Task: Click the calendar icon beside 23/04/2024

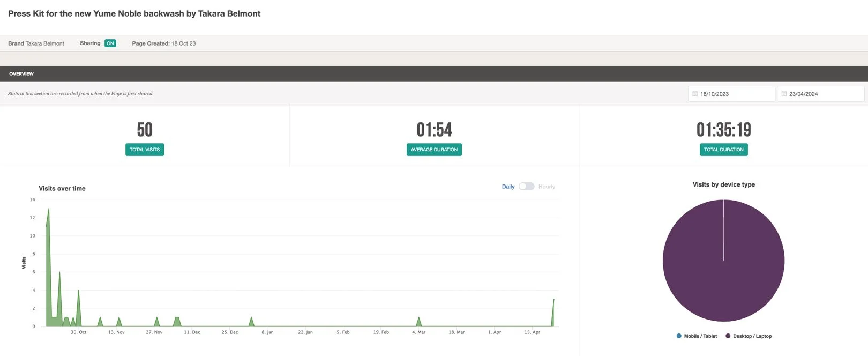Action: click(x=784, y=94)
